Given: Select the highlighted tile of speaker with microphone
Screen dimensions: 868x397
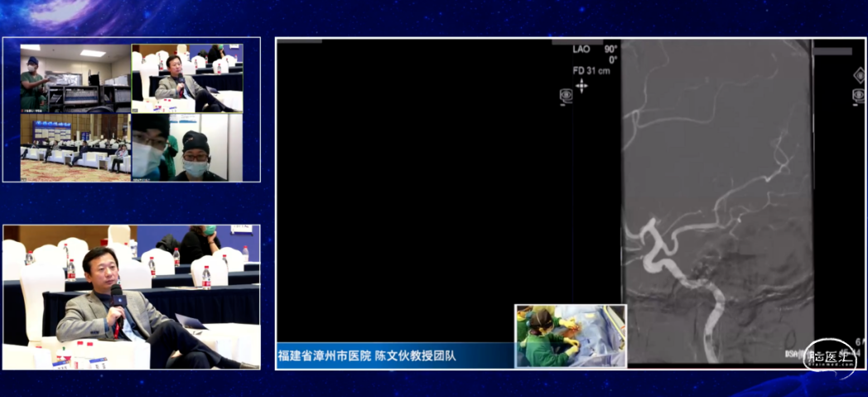Looking at the screenshot, I should pyautogui.click(x=188, y=79).
